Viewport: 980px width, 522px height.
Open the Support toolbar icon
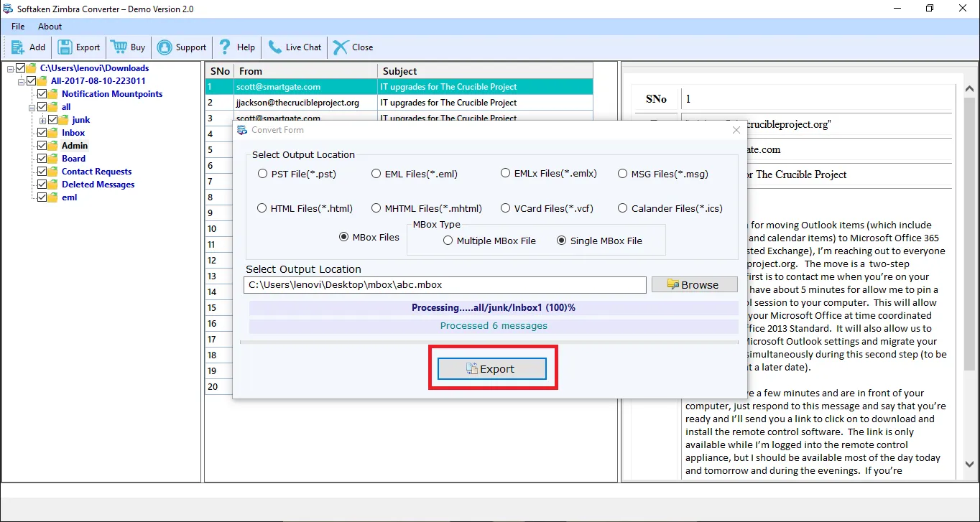[165, 47]
